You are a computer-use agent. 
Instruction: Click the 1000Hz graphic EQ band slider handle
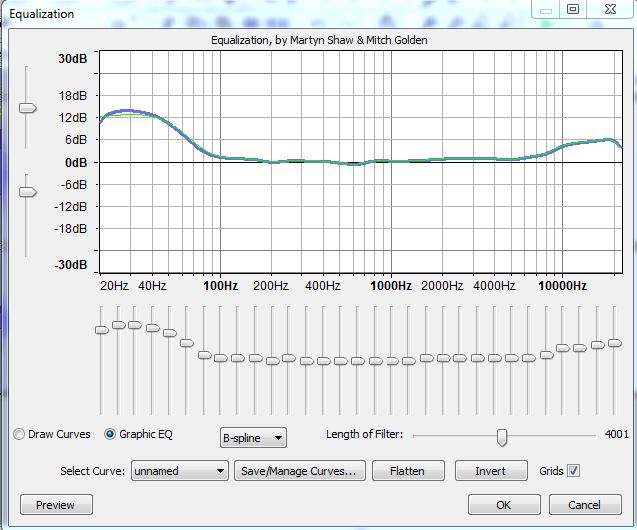(392, 361)
